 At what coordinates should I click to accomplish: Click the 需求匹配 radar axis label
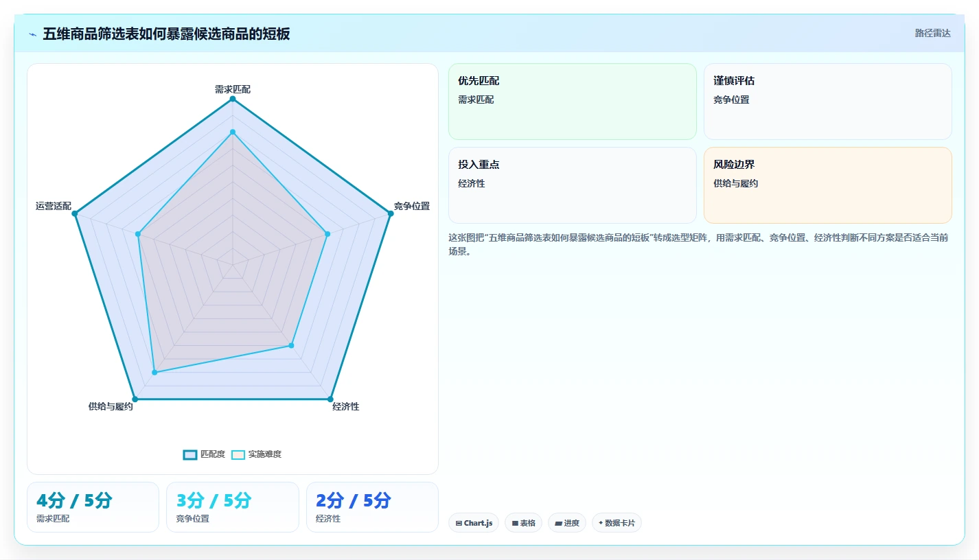233,89
